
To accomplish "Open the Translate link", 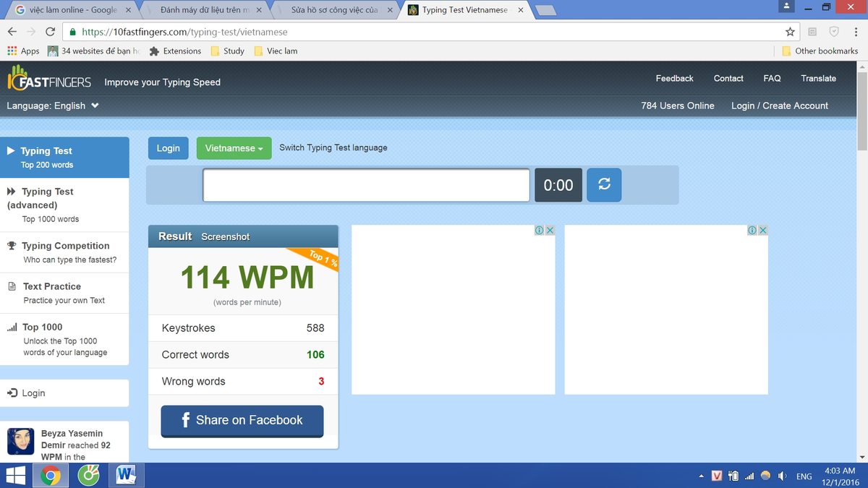I will coord(818,78).
